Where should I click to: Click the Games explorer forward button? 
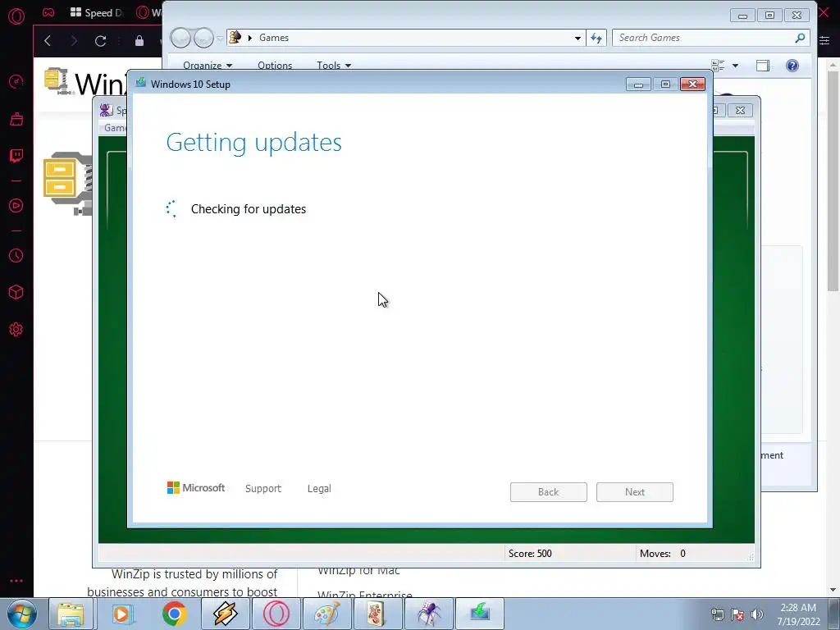(x=203, y=38)
